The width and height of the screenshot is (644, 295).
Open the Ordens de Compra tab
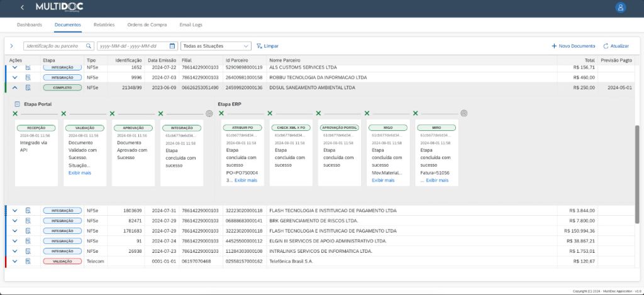147,25
